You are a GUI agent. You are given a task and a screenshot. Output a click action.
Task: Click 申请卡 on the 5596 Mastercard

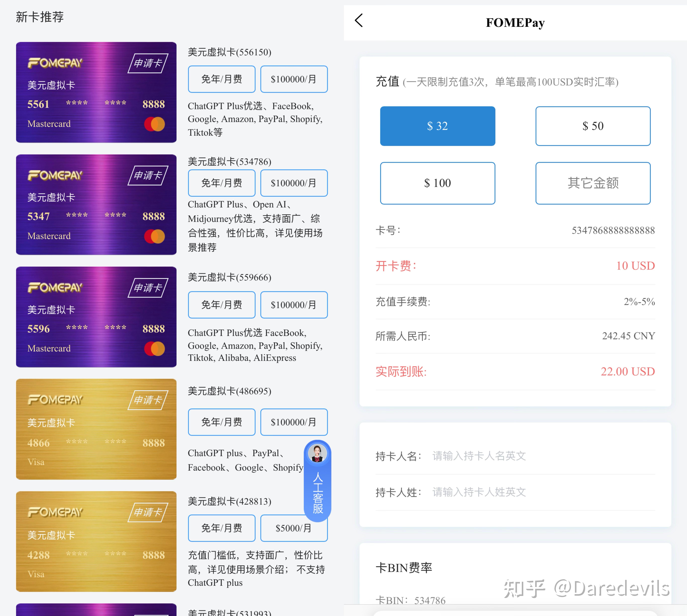pyautogui.click(x=148, y=288)
